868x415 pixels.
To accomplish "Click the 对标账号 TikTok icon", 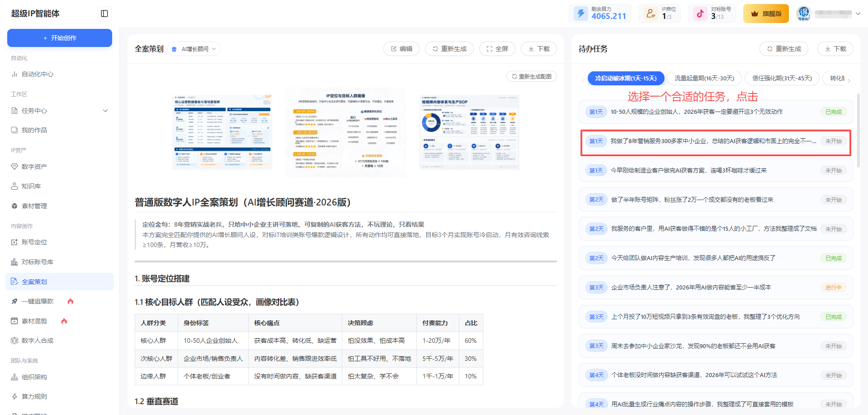I will click(x=700, y=13).
